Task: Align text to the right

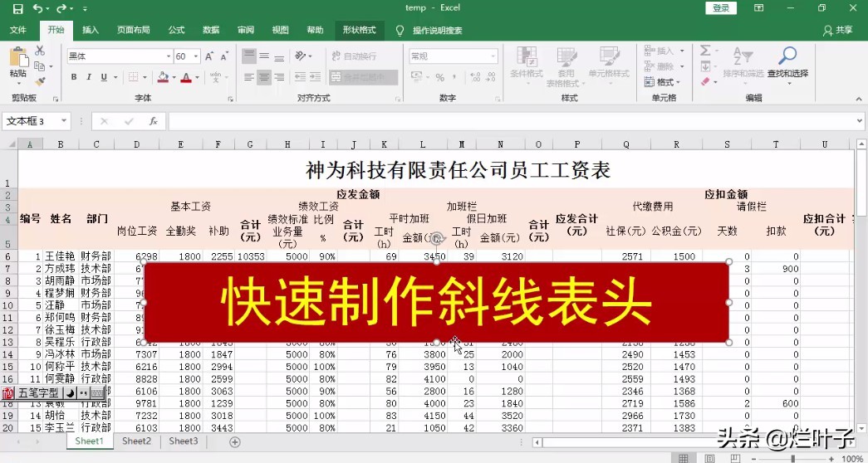Action: (279, 77)
